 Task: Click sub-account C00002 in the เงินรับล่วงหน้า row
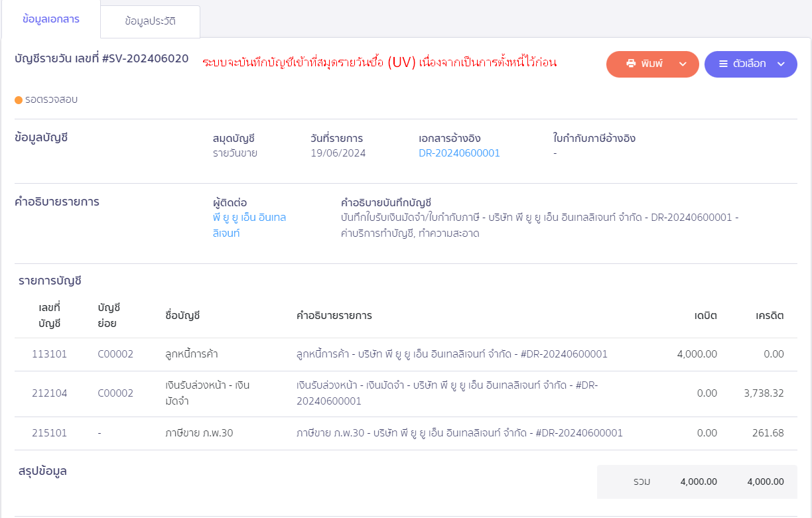(x=115, y=393)
